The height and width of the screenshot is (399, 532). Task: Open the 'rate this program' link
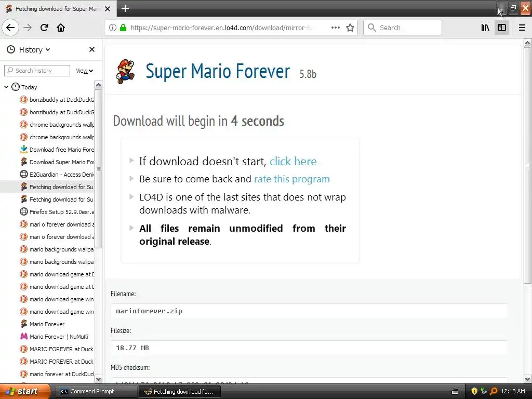coord(292,179)
